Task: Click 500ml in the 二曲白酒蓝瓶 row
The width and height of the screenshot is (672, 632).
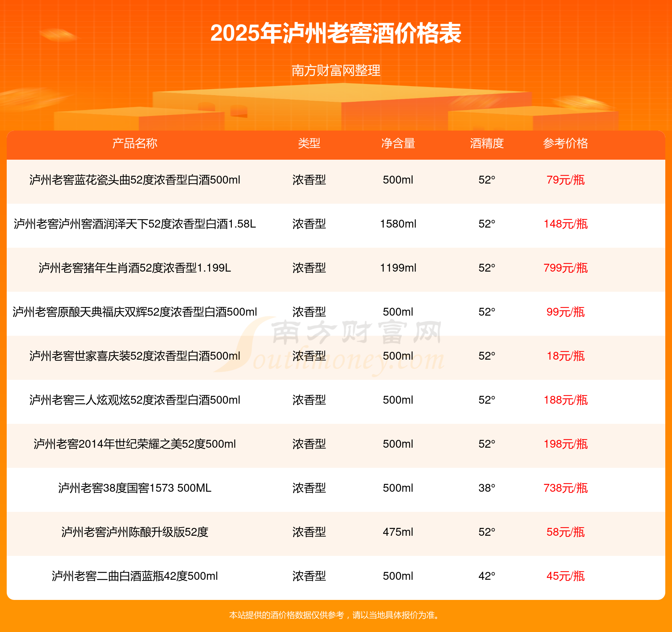Action: tap(398, 576)
